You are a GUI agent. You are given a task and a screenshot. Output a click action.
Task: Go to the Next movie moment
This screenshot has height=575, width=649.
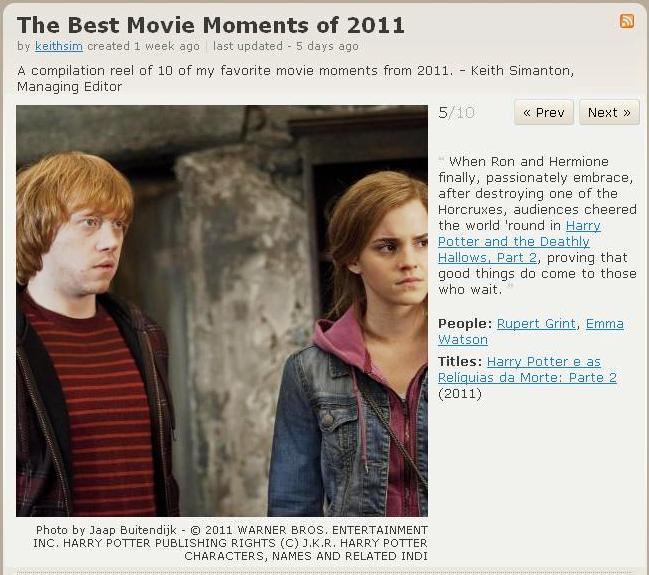click(609, 112)
